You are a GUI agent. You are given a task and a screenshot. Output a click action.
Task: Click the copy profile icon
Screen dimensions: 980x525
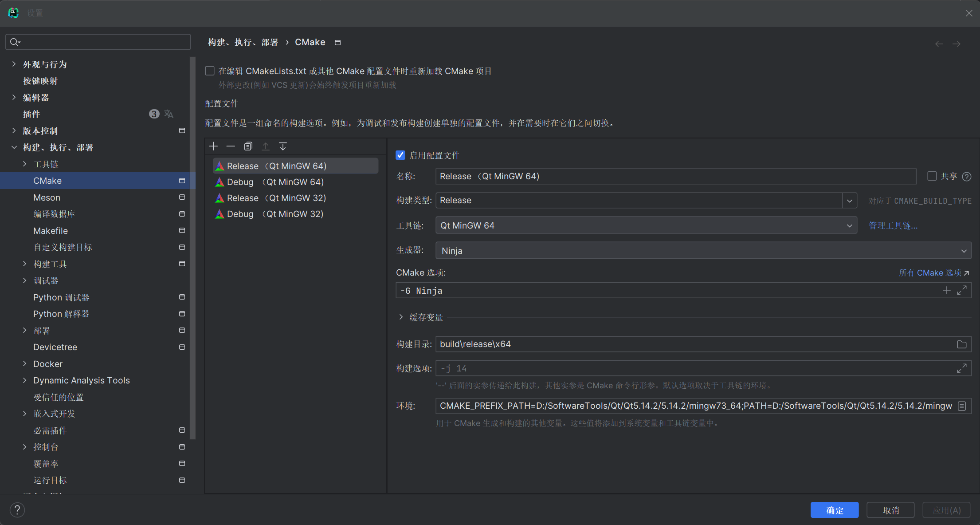point(248,146)
